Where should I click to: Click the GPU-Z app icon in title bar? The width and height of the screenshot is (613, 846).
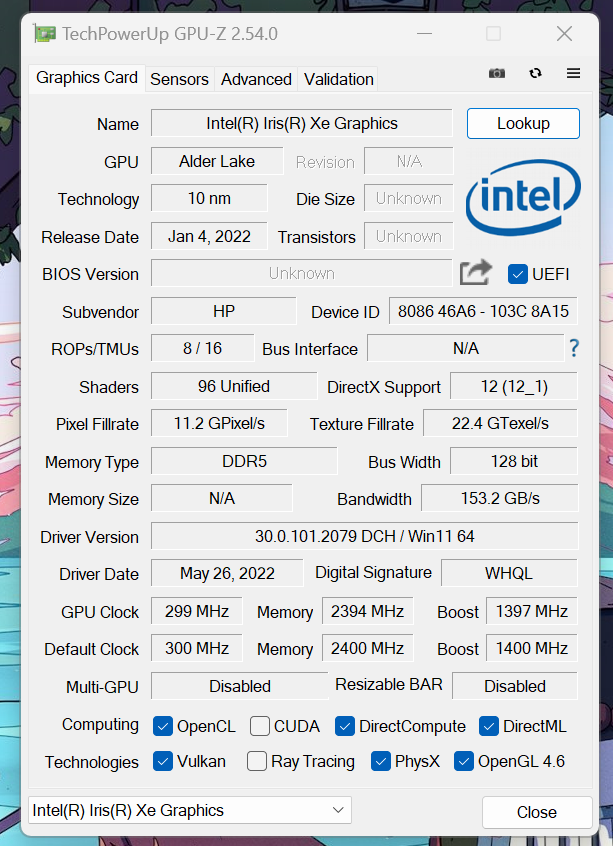click(45, 33)
